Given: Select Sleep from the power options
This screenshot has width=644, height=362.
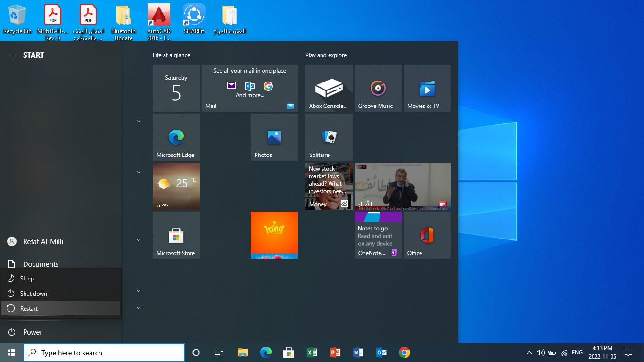Looking at the screenshot, I should click(27, 279).
